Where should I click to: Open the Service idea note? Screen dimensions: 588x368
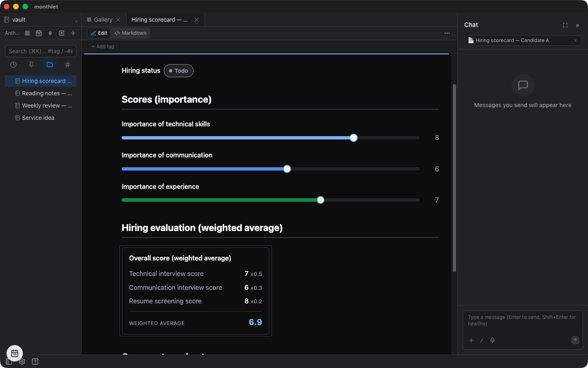tap(40, 118)
